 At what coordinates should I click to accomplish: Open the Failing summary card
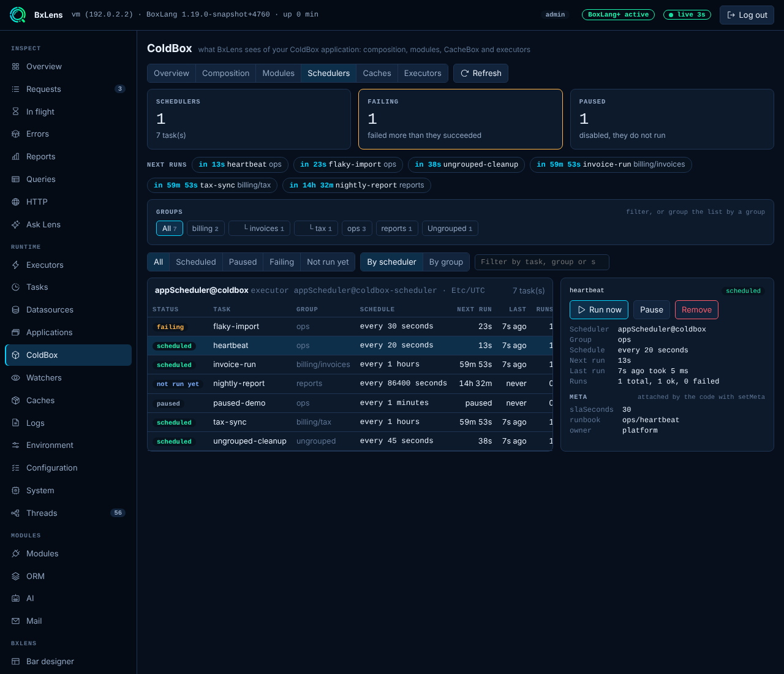460,119
